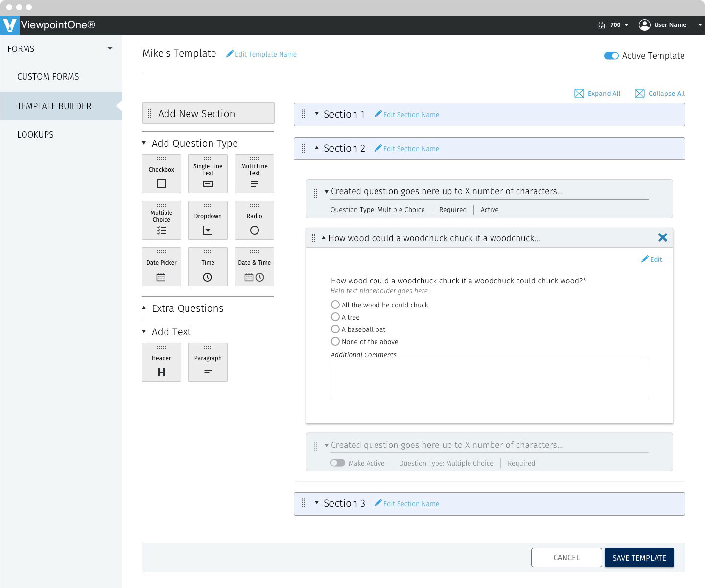Screen dimensions: 705x588
Task: Add a Radio question type tile
Action: click(255, 220)
